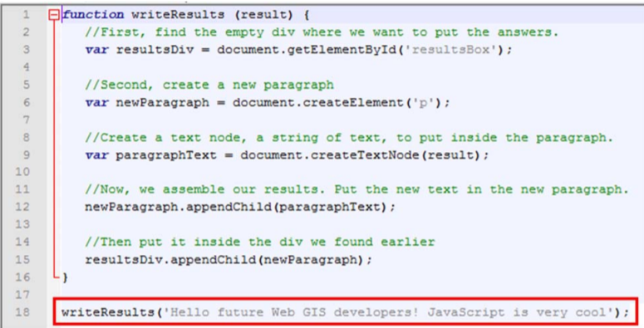Click line number 3 in gutter
Image resolution: width=644 pixels, height=328 pixels.
[26, 50]
